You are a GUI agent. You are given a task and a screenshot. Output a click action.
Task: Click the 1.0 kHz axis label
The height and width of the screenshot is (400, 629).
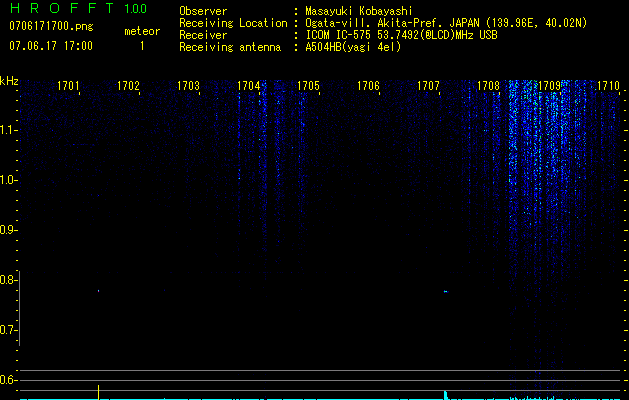(x=8, y=180)
